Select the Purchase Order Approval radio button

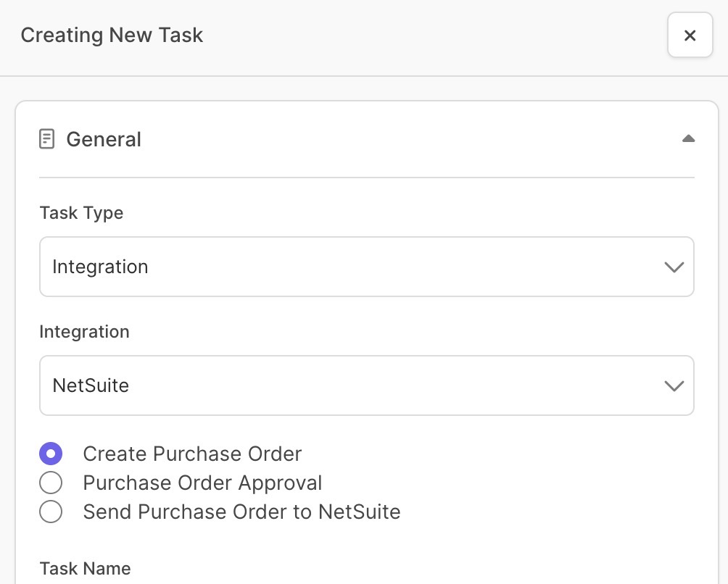click(51, 483)
